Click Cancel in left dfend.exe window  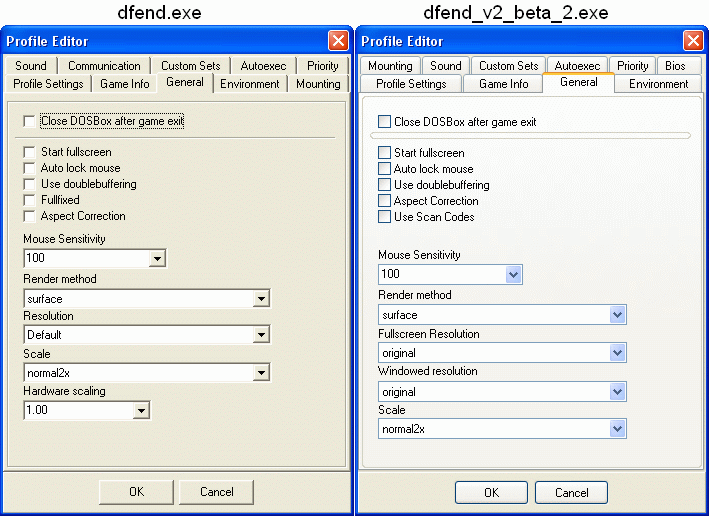[217, 492]
